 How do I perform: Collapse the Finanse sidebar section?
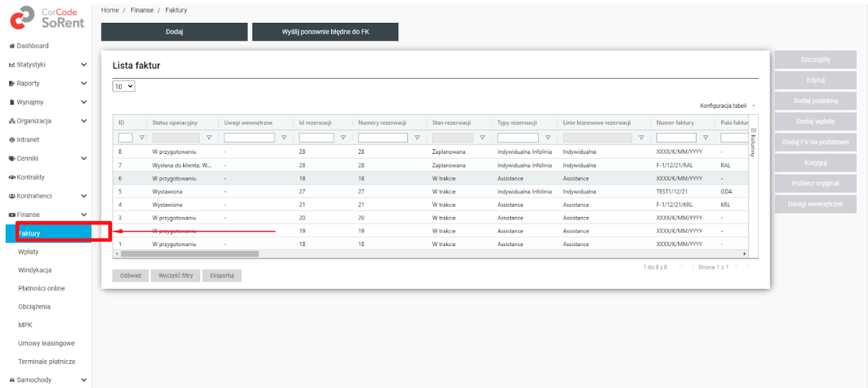point(84,215)
